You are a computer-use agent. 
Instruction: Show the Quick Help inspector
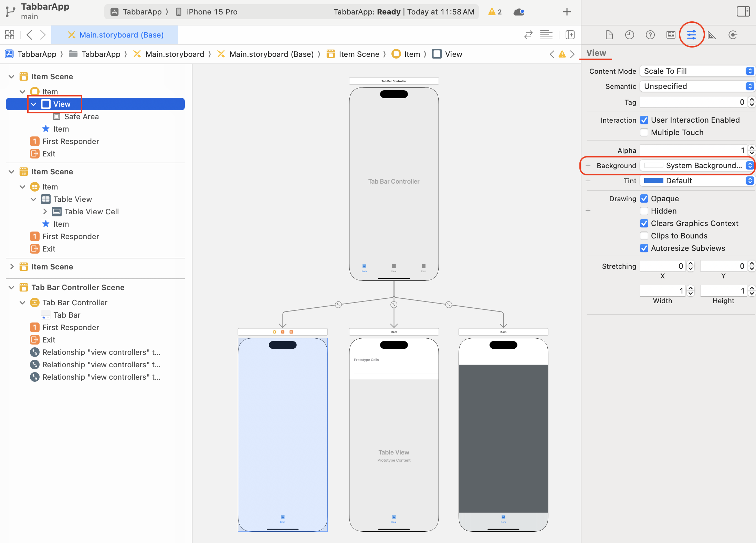(650, 35)
